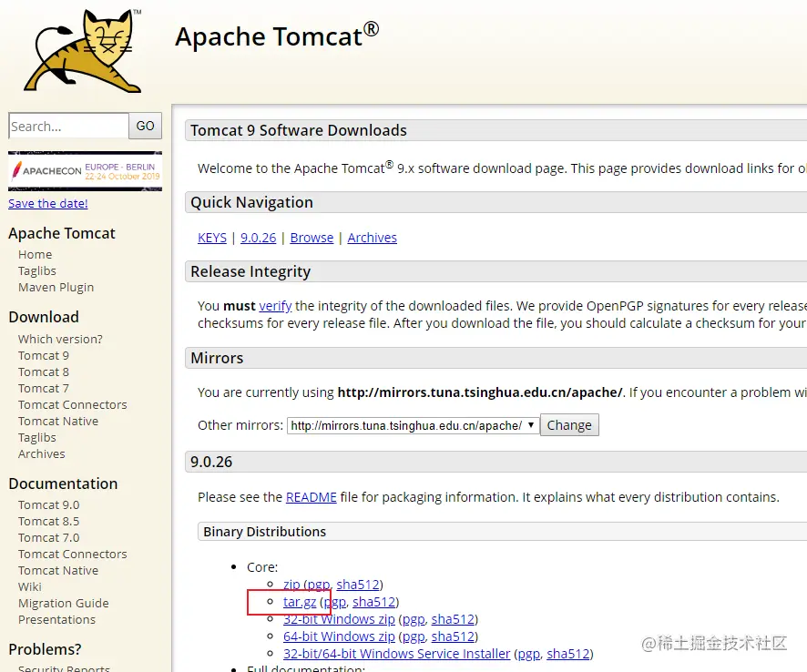Open Tomcat Connectors under Download section
The width and height of the screenshot is (807, 672).
click(73, 405)
